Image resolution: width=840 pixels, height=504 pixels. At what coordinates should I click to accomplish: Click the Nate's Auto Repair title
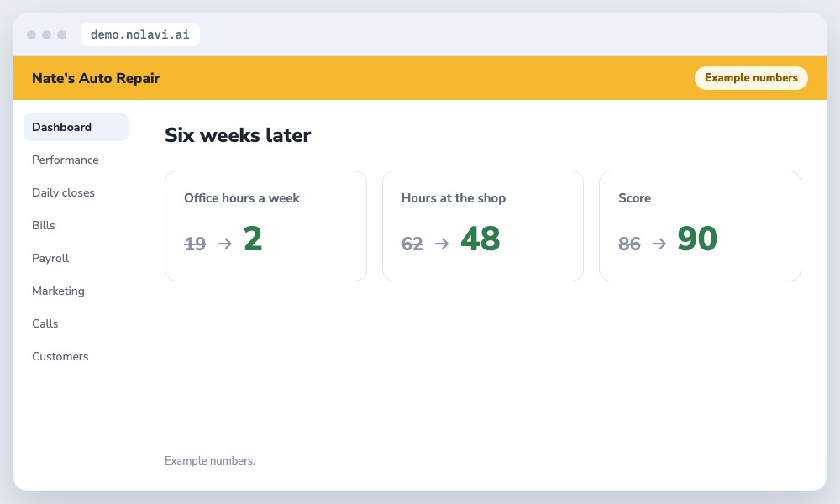(96, 78)
